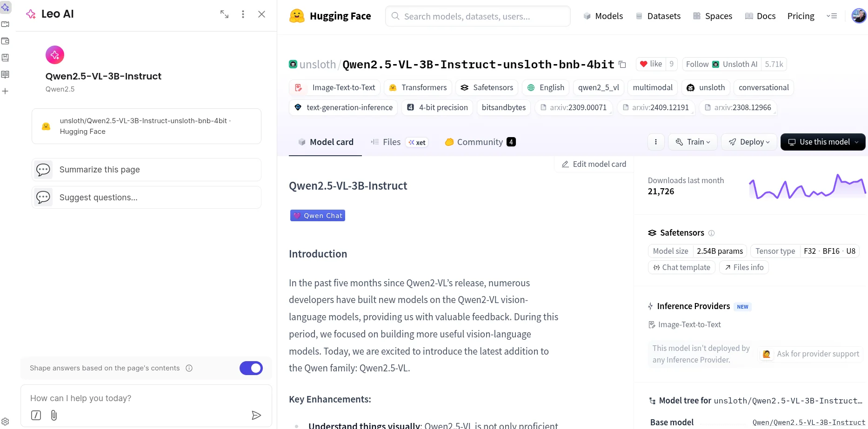Open Leo AI more options menu
The image size is (868, 429).
click(x=243, y=14)
